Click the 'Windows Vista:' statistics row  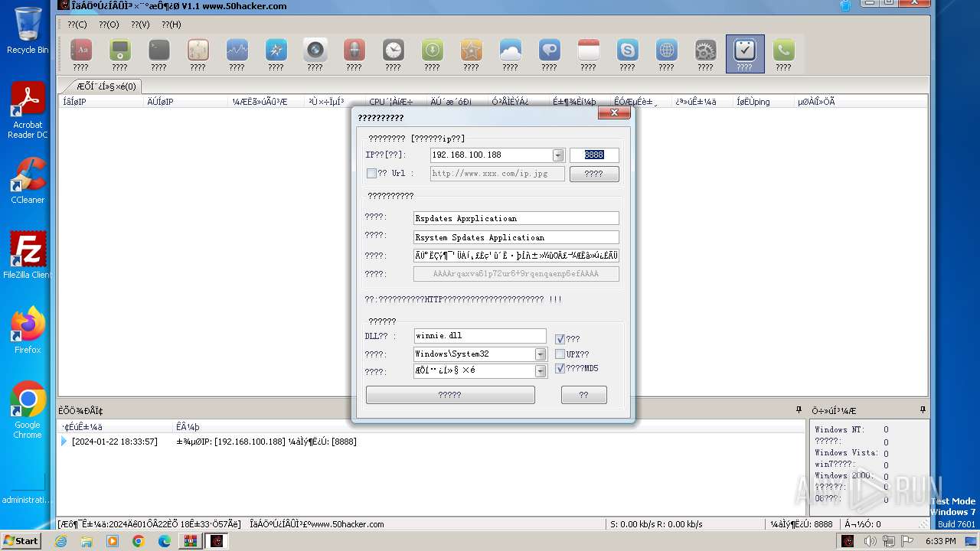coord(852,453)
